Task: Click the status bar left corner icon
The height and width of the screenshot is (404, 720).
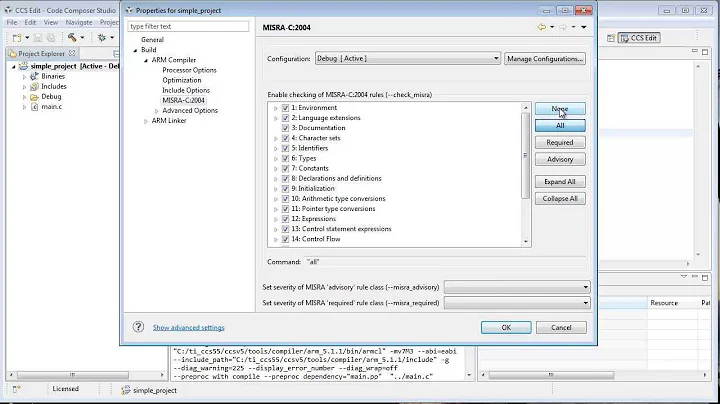Action: coord(16,389)
